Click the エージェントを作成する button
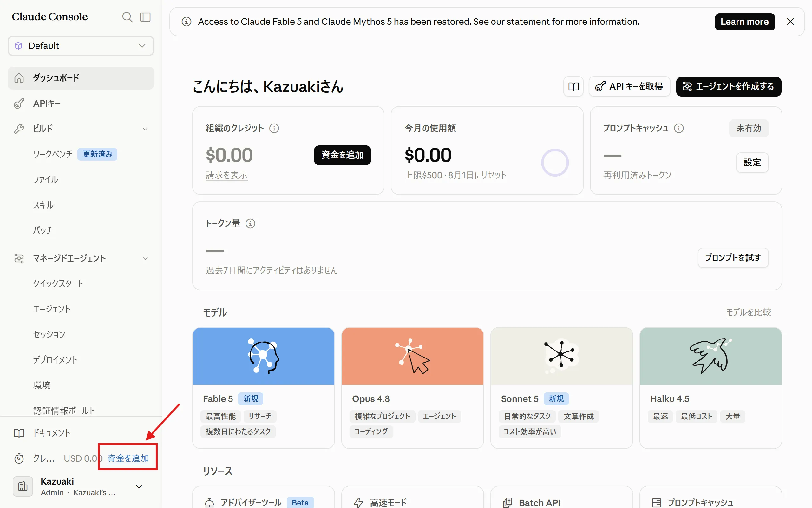The height and width of the screenshot is (508, 812). tap(729, 87)
